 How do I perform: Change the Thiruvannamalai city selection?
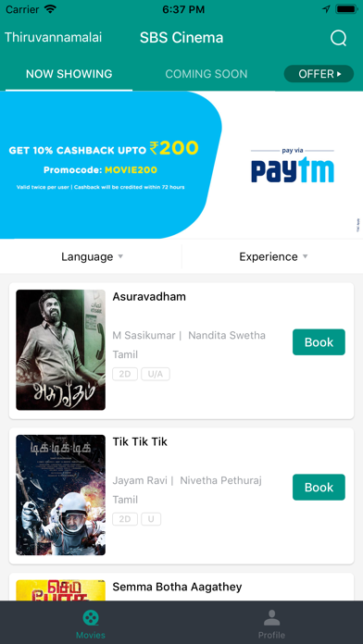click(x=53, y=37)
